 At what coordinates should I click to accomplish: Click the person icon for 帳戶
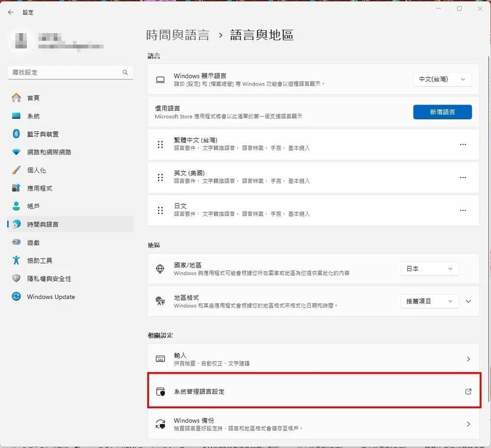[16, 206]
